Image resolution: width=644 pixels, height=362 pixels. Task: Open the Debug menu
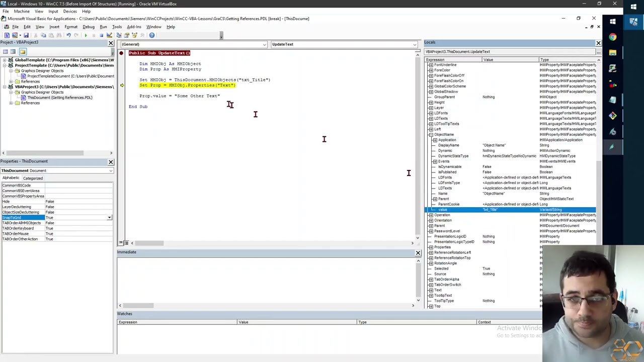(x=89, y=27)
